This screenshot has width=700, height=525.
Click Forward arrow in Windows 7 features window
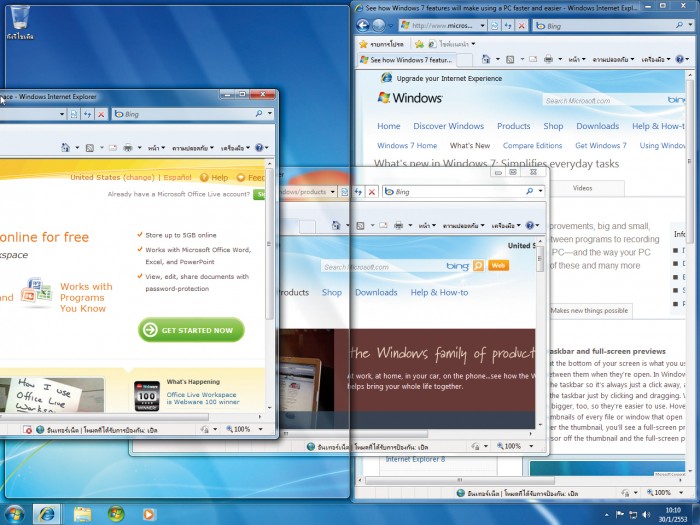[x=379, y=25]
